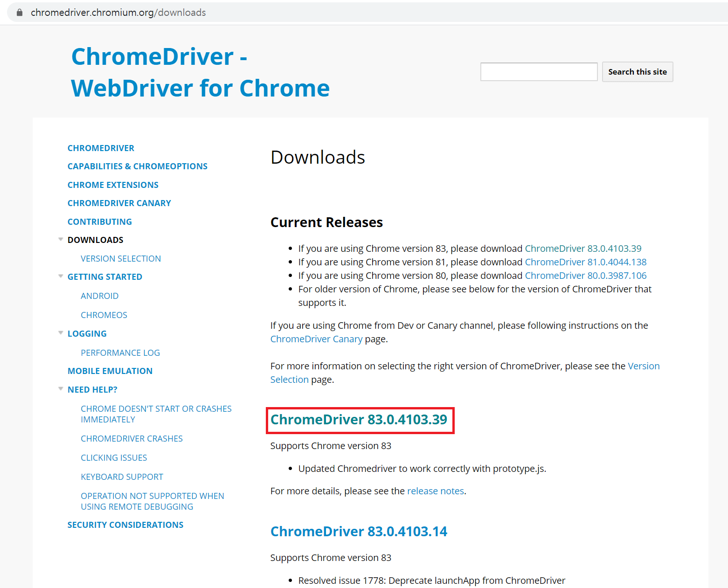Open ChromeDriver Crashes help page
This screenshot has height=588, width=728.
pyautogui.click(x=132, y=439)
